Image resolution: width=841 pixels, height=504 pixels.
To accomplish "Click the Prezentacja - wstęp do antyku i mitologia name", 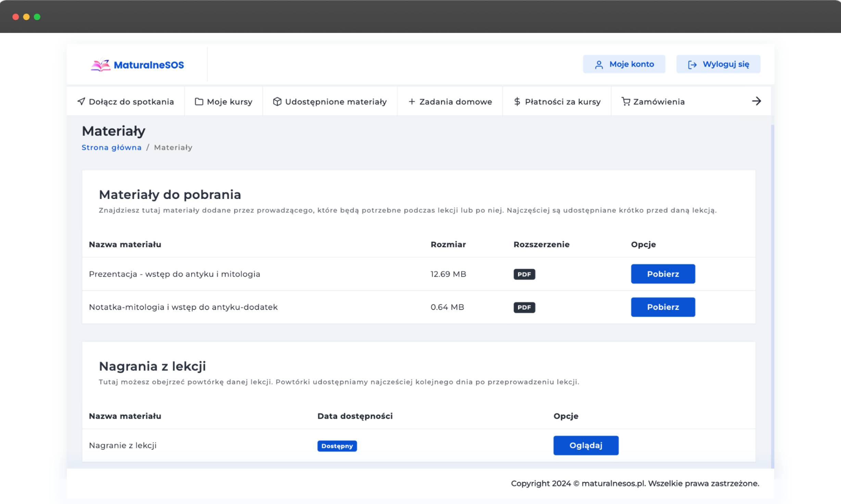I will pyautogui.click(x=174, y=274).
